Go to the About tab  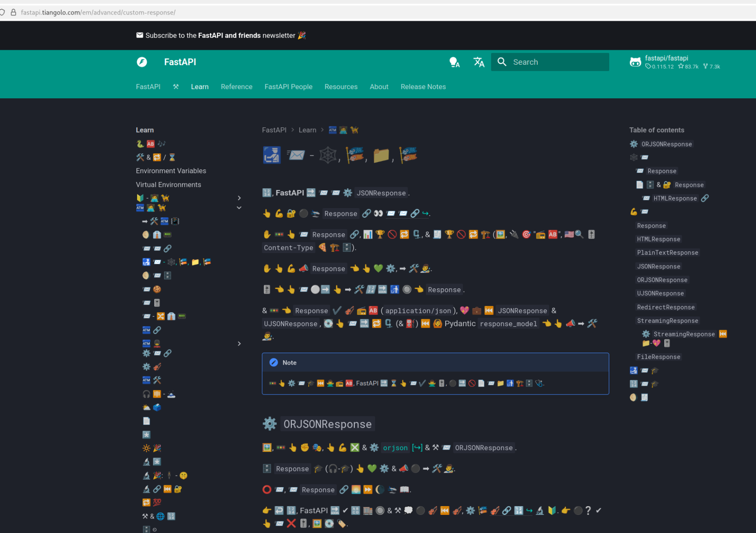[x=379, y=87]
